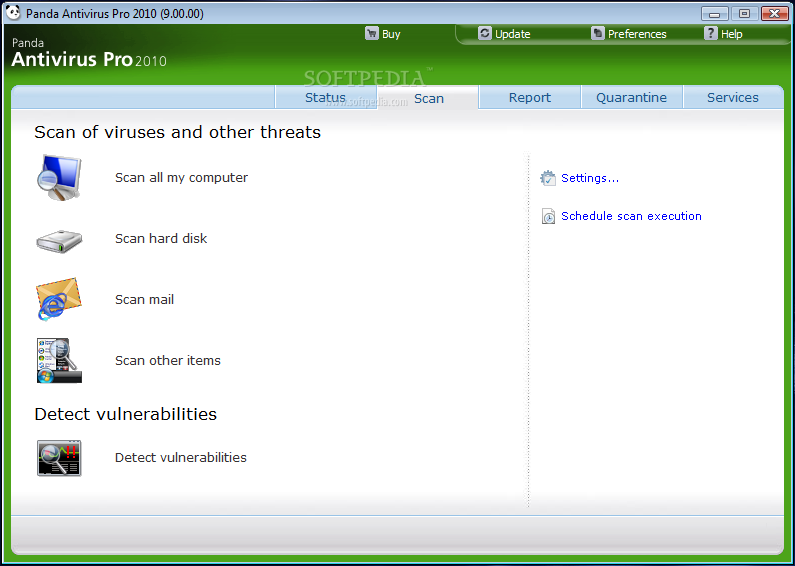Click Update in the top toolbar
Viewport: 795px width, 566px height.
pyautogui.click(x=512, y=34)
